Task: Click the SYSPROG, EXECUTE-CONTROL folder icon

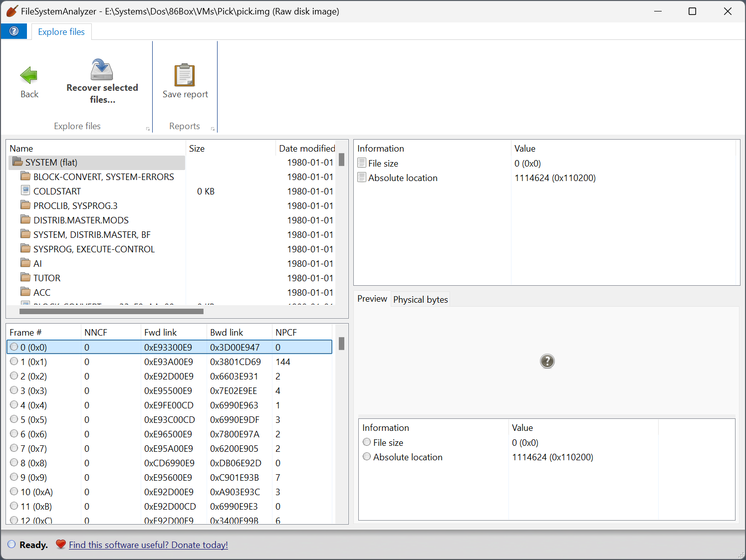Action: [x=25, y=248]
